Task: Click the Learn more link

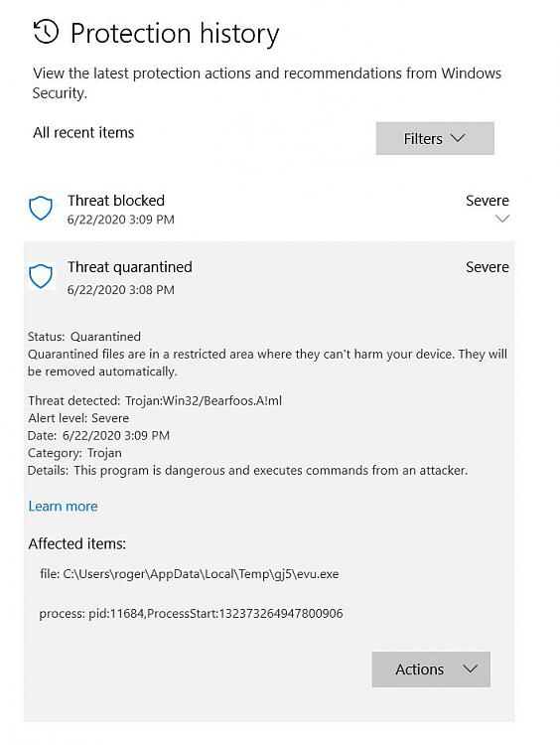Action: [63, 506]
